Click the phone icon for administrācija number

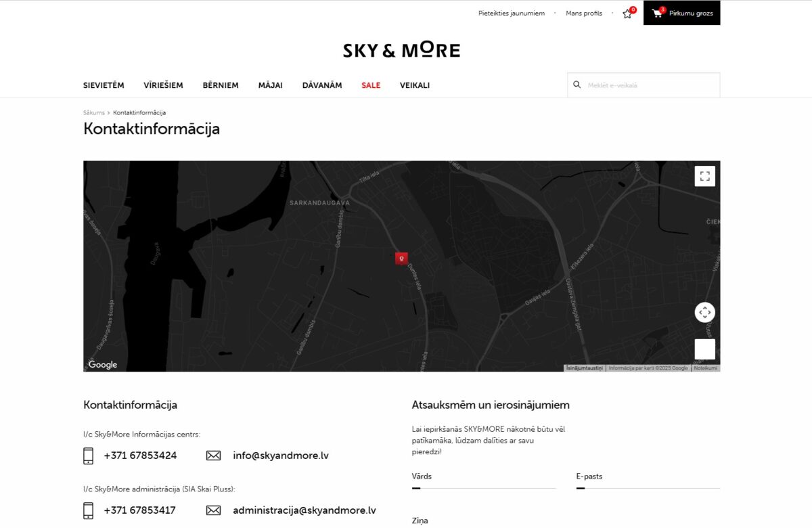(88, 510)
